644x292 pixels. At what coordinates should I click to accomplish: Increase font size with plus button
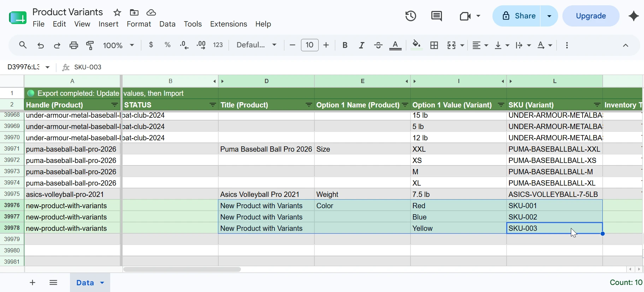(326, 45)
